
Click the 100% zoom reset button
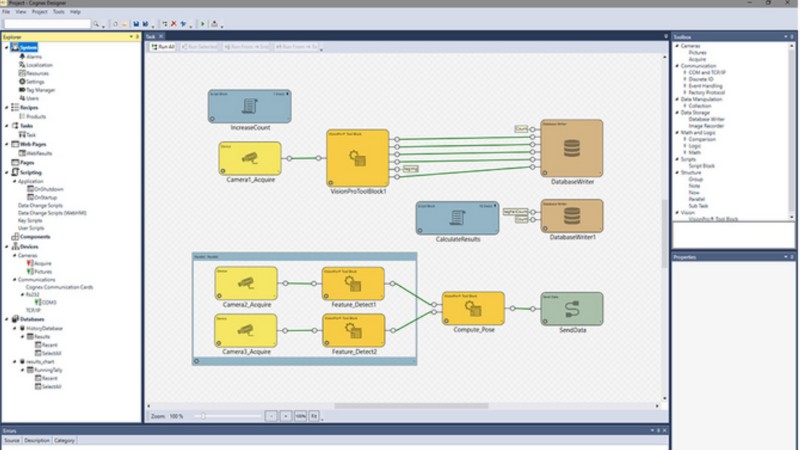300,416
